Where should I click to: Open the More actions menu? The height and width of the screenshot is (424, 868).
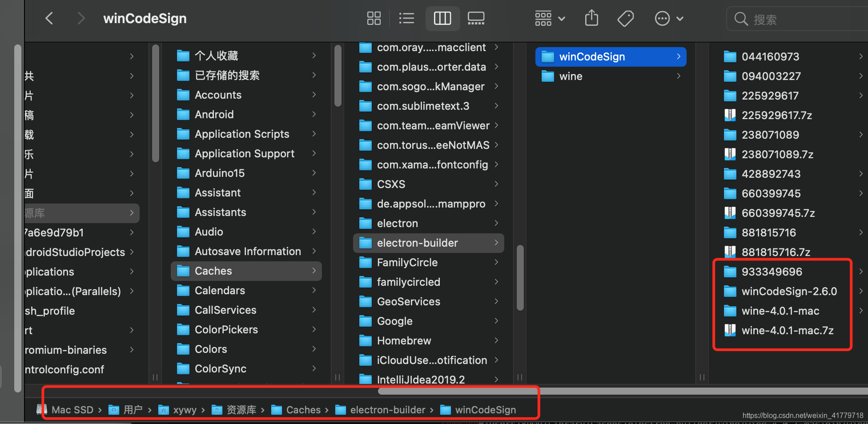click(x=669, y=18)
